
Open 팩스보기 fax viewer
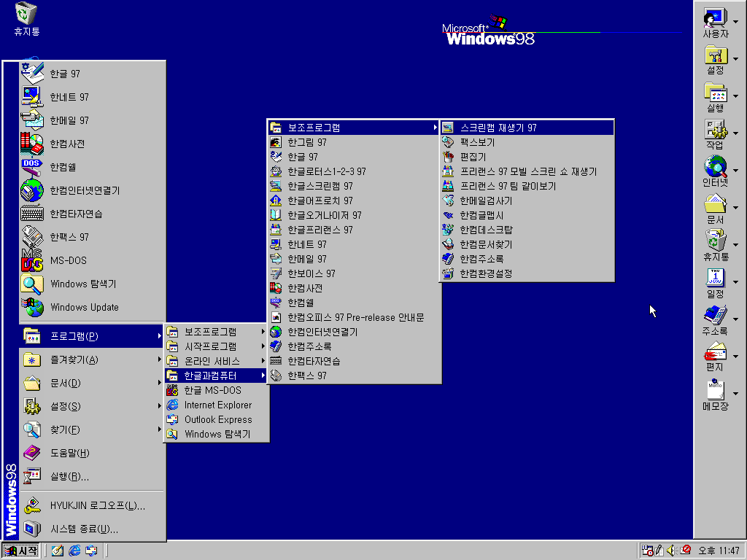(527, 142)
